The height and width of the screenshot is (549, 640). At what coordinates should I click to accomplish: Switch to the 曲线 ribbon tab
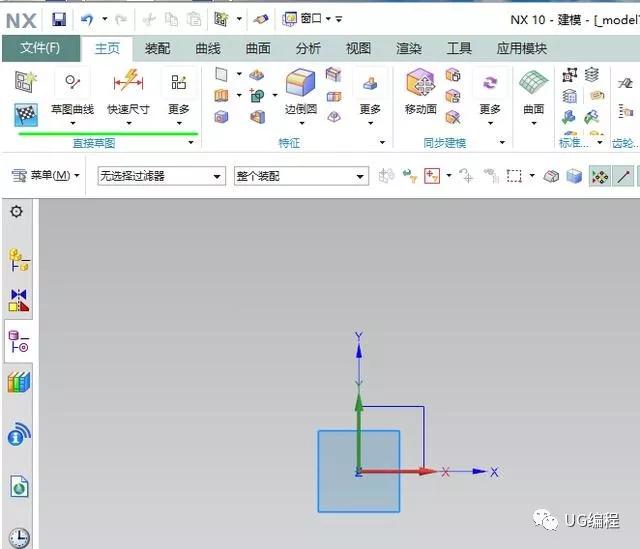(208, 49)
